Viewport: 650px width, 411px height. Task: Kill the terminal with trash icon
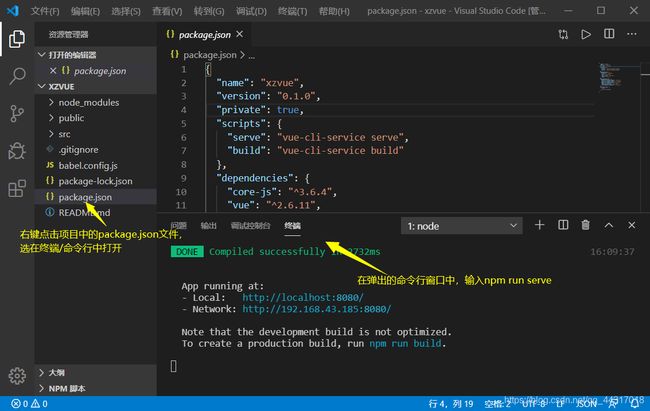(x=585, y=226)
